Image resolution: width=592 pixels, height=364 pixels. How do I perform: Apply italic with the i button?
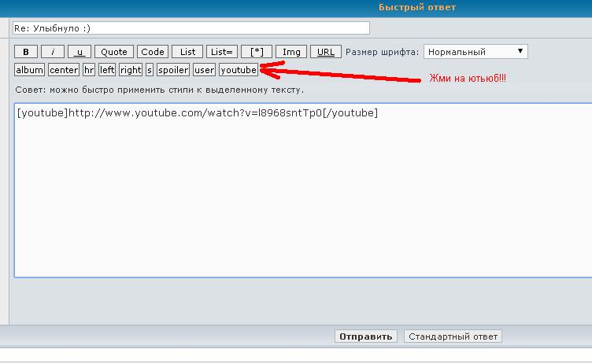(x=53, y=52)
